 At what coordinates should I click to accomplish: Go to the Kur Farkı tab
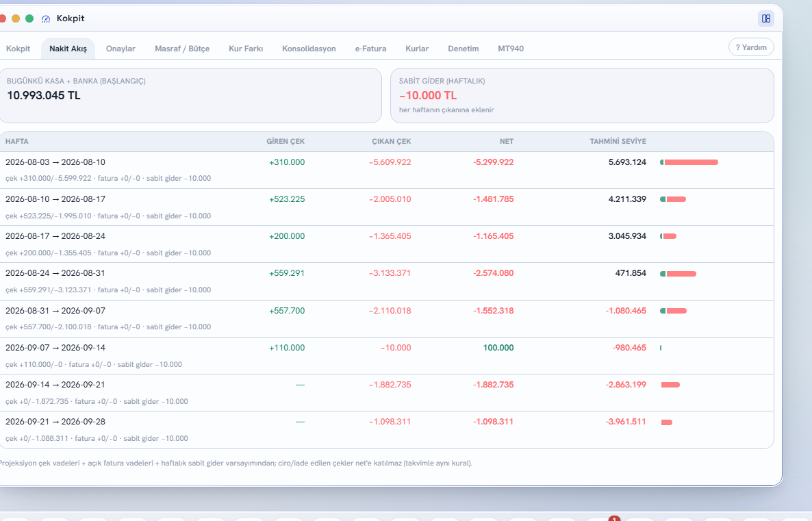[x=246, y=49]
